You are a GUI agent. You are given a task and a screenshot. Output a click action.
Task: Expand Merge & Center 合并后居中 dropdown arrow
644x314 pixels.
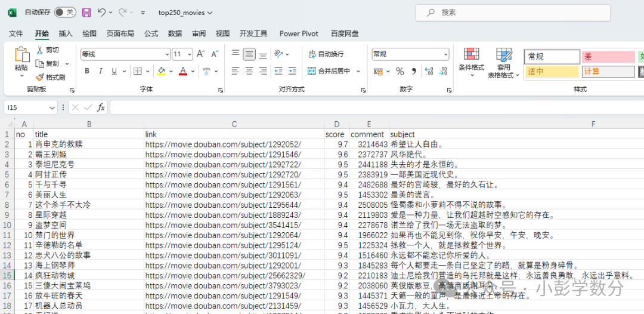[x=358, y=71]
